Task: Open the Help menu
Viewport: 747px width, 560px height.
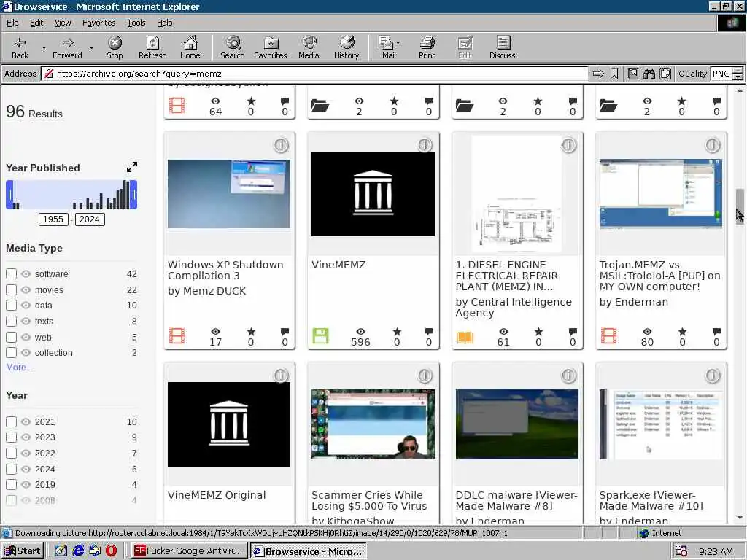Action: click(x=164, y=23)
